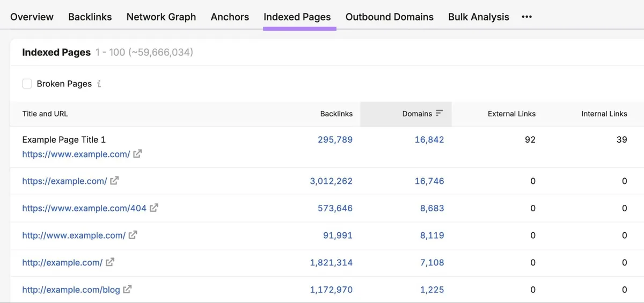This screenshot has width=644, height=303.
Task: Open external link icon beside https://example.com/
Action: 114,181
